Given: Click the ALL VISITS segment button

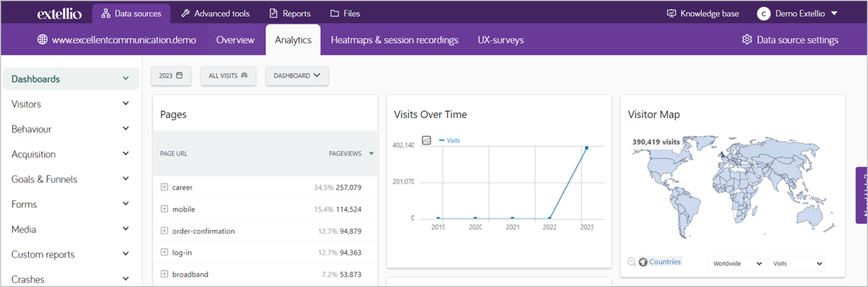Looking at the screenshot, I should point(228,76).
